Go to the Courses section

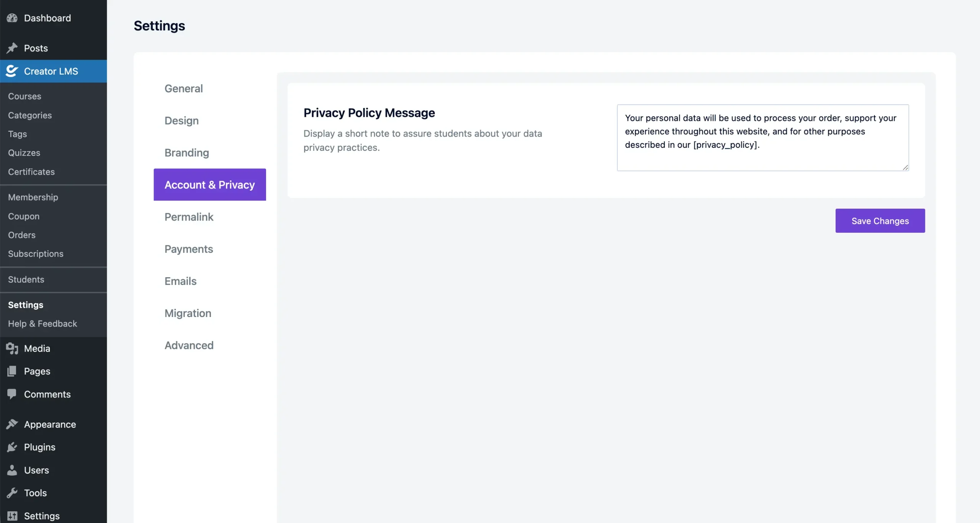coord(24,96)
